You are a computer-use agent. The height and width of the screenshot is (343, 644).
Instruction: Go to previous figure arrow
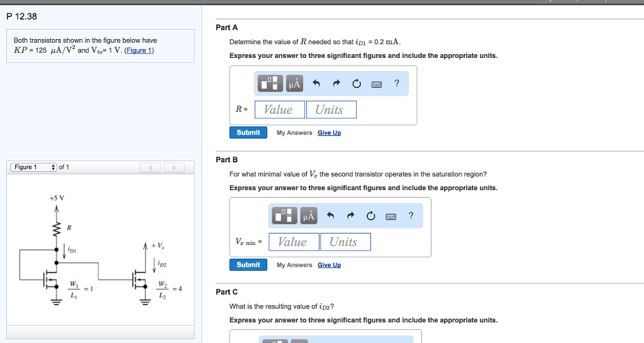[151, 167]
